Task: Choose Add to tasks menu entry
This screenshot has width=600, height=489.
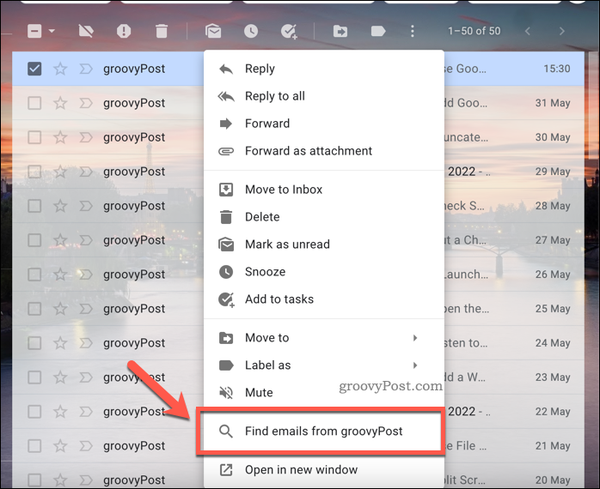Action: 324,299
